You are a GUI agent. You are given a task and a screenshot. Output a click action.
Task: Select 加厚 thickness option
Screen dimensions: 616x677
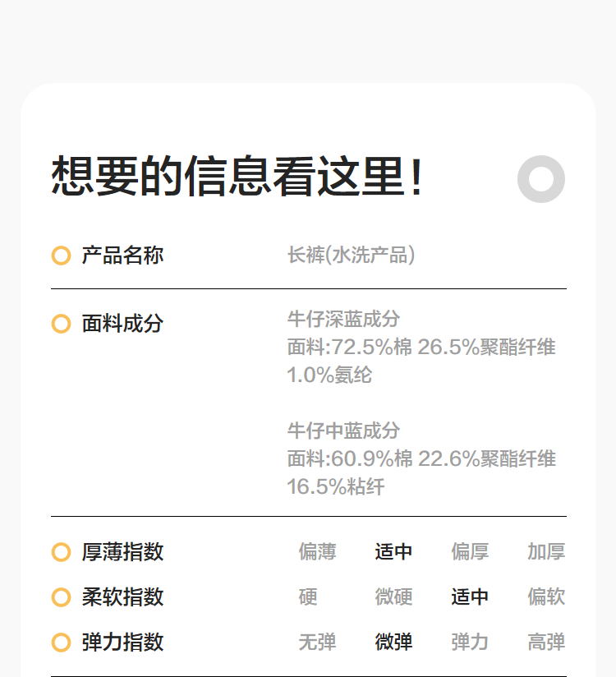546,552
